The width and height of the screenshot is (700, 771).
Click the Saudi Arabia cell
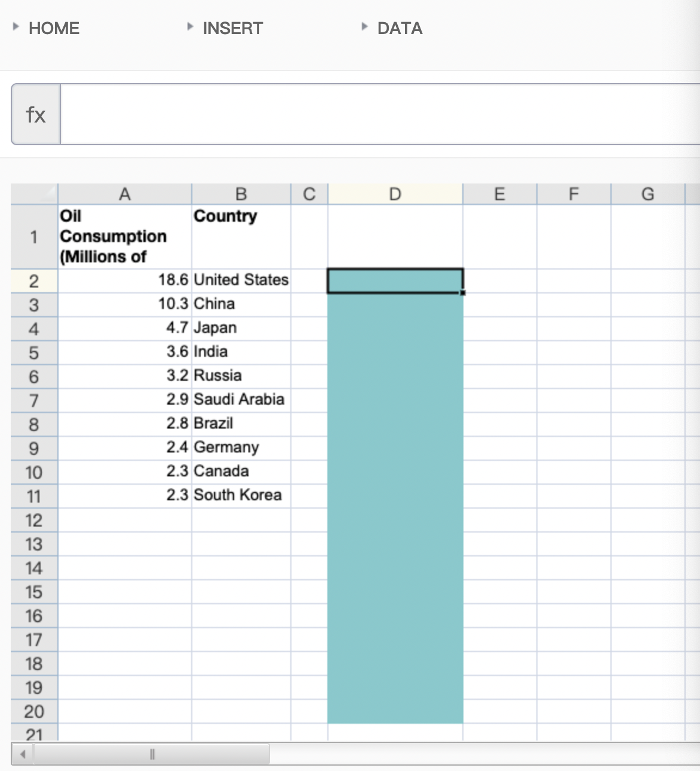coord(241,400)
